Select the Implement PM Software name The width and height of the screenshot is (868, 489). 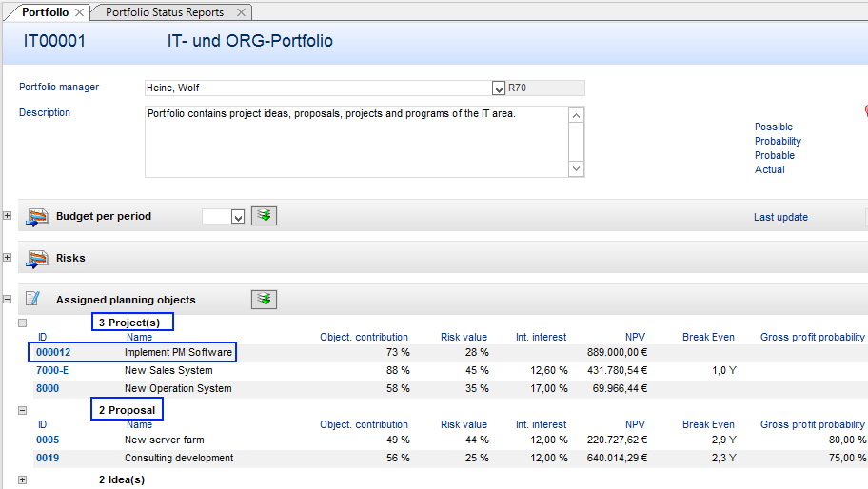point(178,352)
